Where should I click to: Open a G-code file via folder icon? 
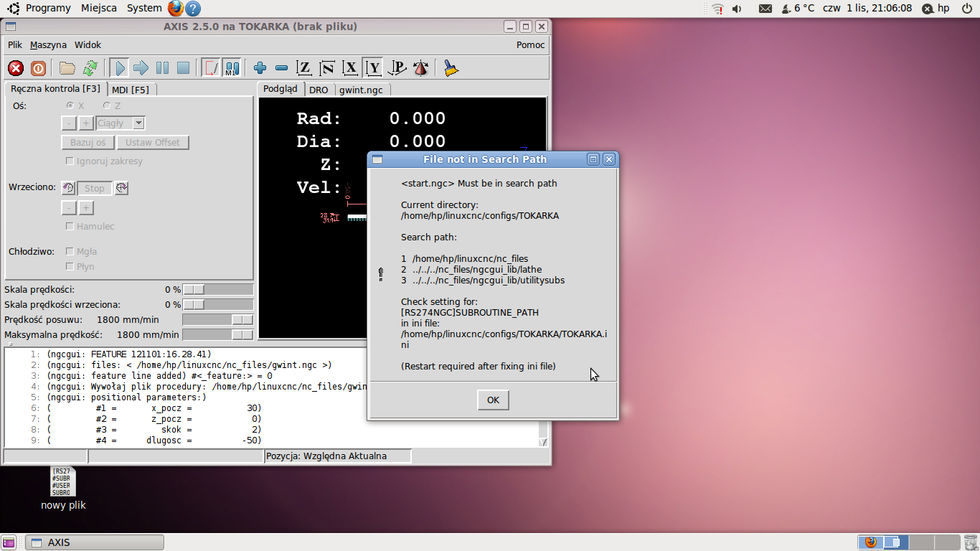(67, 68)
